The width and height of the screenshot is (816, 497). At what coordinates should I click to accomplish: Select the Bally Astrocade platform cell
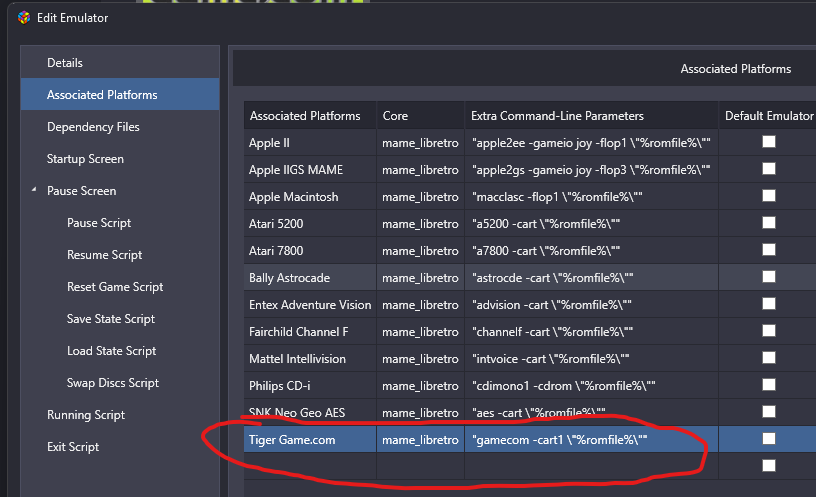(x=310, y=278)
